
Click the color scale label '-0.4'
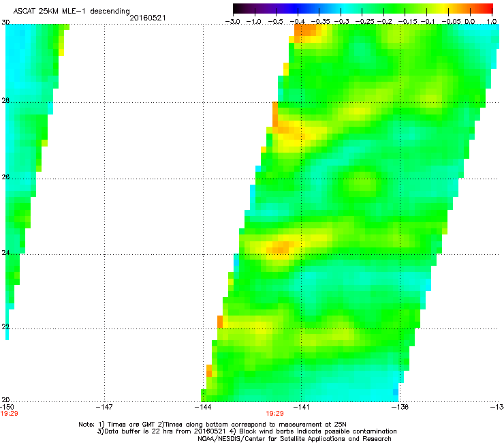click(298, 22)
